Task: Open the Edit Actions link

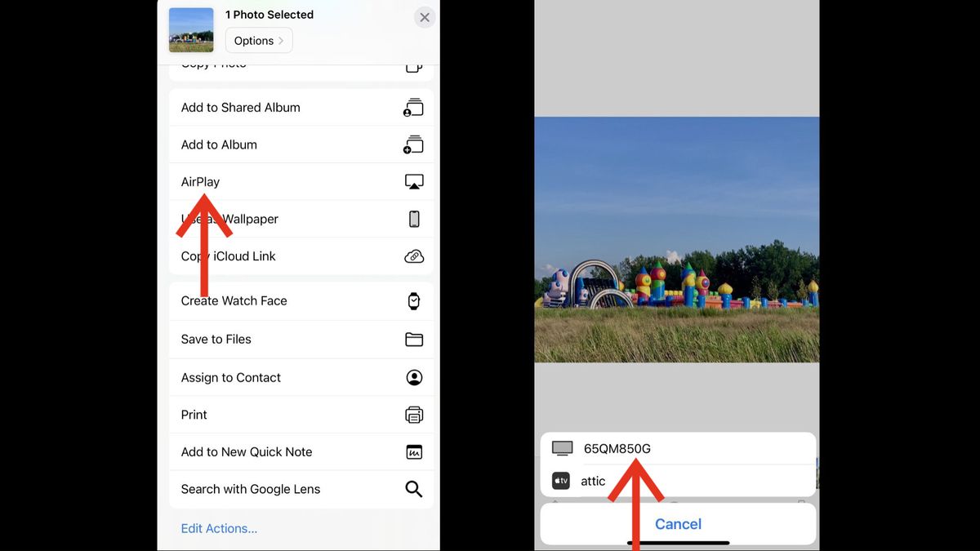Action: pyautogui.click(x=219, y=529)
